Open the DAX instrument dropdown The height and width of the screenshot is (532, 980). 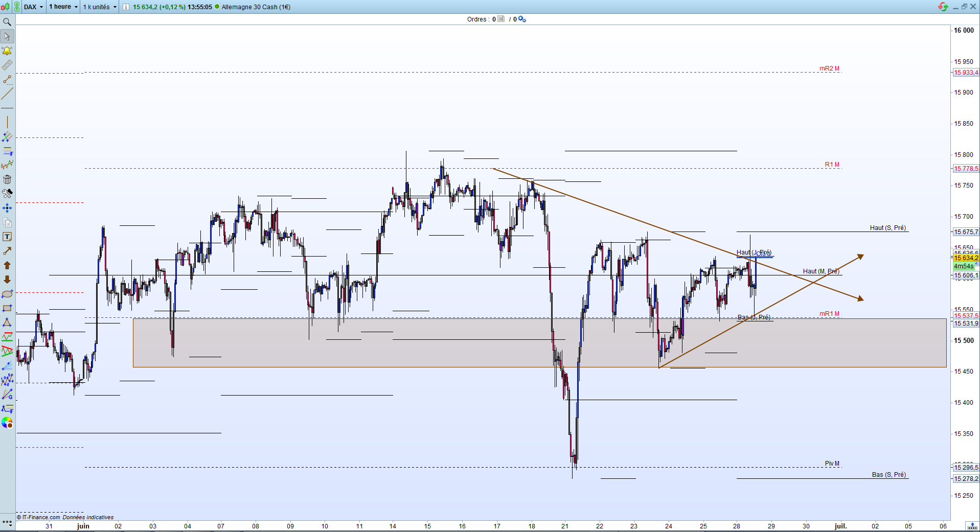34,7
